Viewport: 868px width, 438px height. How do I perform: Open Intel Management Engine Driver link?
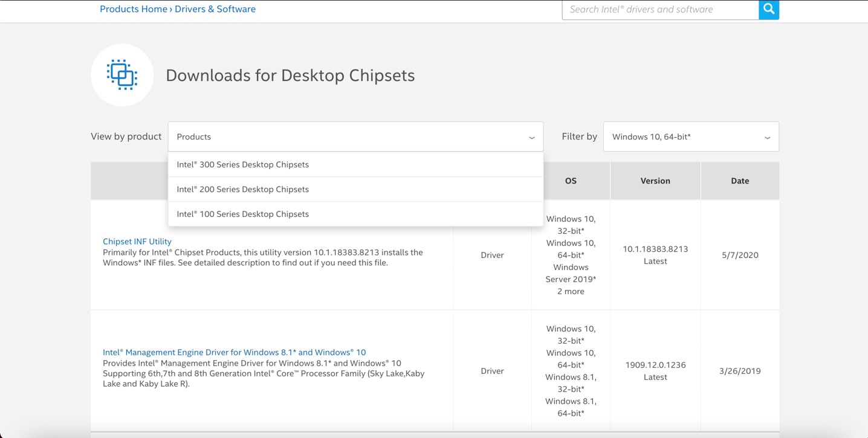click(234, 352)
